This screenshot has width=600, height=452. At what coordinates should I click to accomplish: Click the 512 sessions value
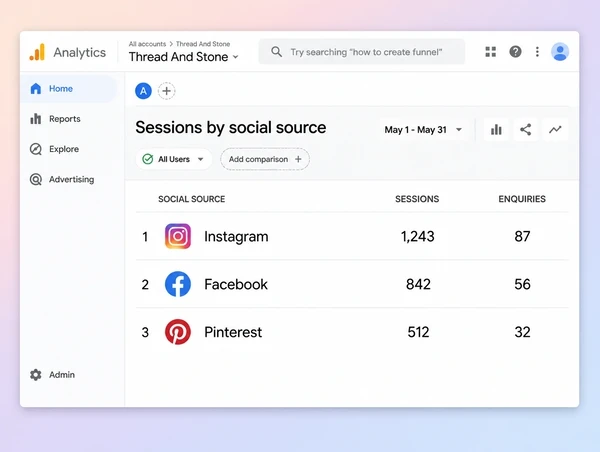point(418,332)
